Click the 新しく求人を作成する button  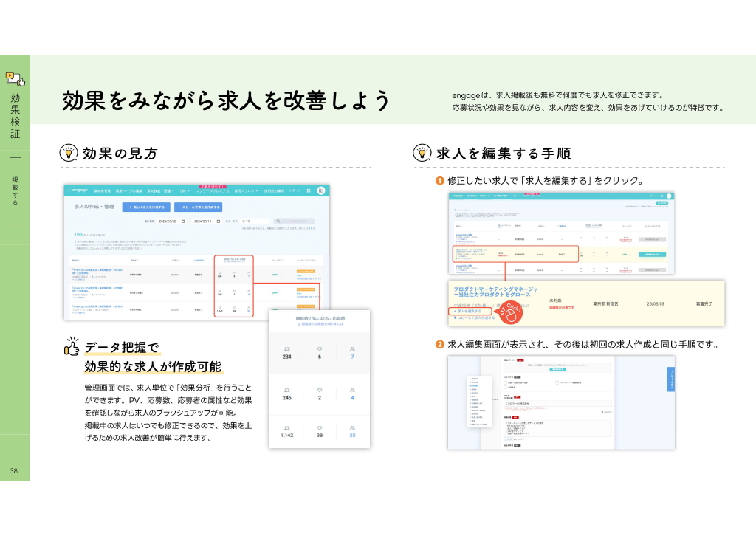coord(146,207)
